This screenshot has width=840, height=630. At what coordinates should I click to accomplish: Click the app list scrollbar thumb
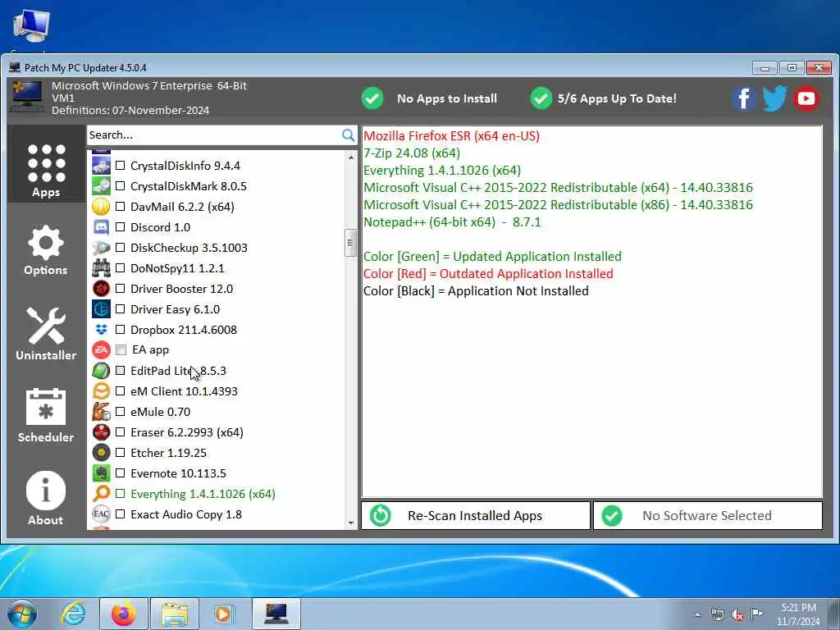[x=351, y=243]
